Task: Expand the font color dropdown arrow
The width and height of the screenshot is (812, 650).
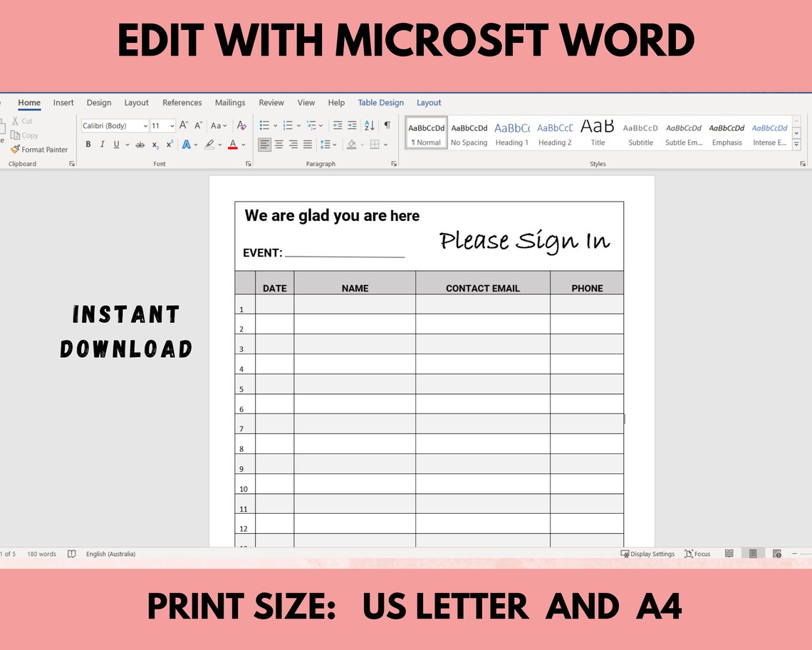Action: coord(243,144)
